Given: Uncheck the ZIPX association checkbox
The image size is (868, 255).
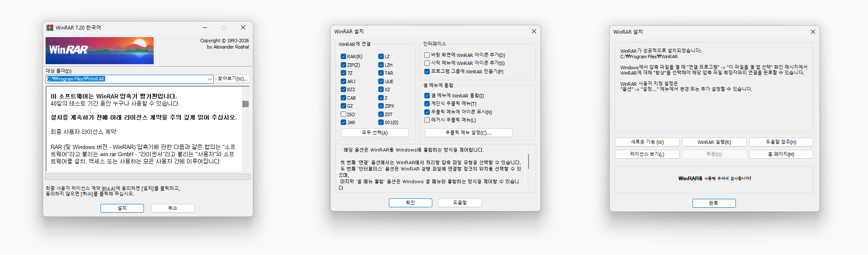Looking at the screenshot, I should (381, 106).
